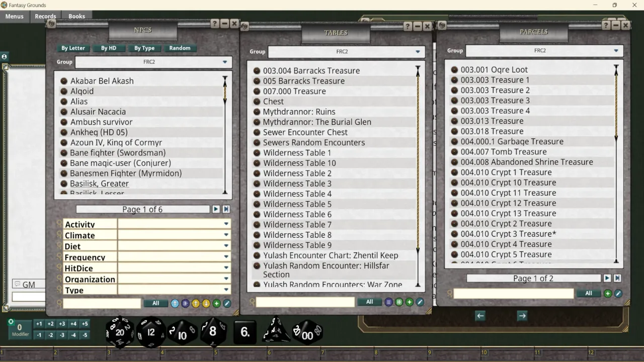Click the green grid icon in Tables
Screen dimensions: 644x362
pyautogui.click(x=399, y=302)
